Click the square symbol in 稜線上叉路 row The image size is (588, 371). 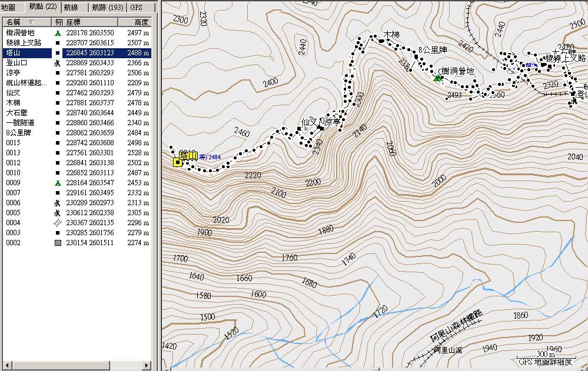click(x=58, y=43)
